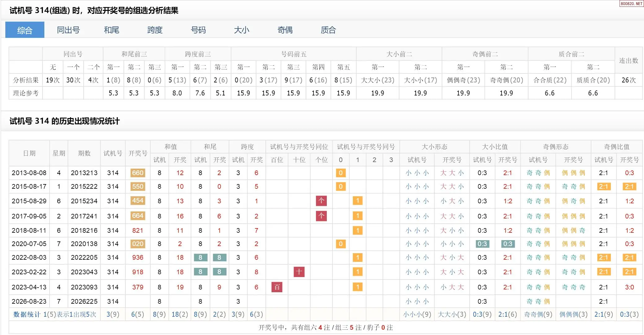The image size is (644, 335).
Task: Click period number 2023093
Action: pyautogui.click(x=84, y=287)
